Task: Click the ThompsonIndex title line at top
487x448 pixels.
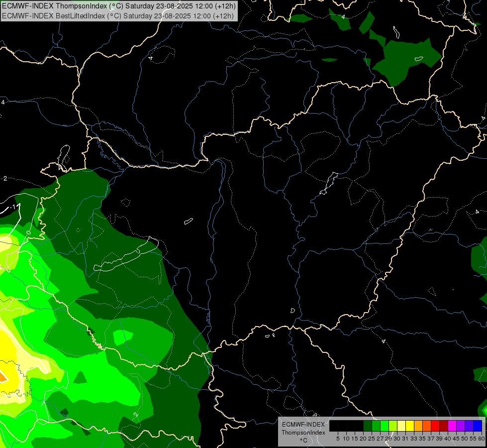Action: pos(119,5)
